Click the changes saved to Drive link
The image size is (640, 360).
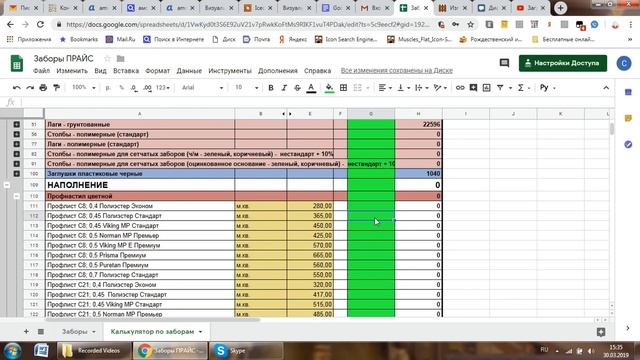(397, 71)
